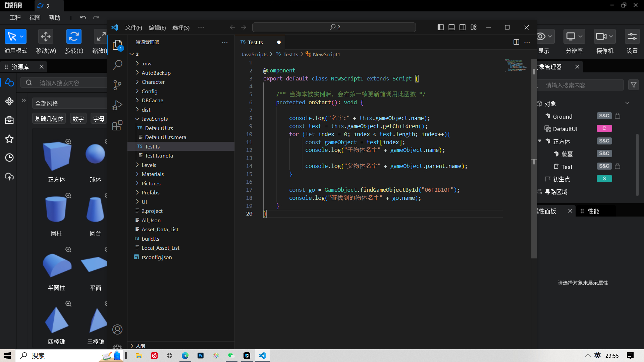644x362 pixels.
Task: Toggle the C badge on DefaultUI
Action: click(x=604, y=128)
